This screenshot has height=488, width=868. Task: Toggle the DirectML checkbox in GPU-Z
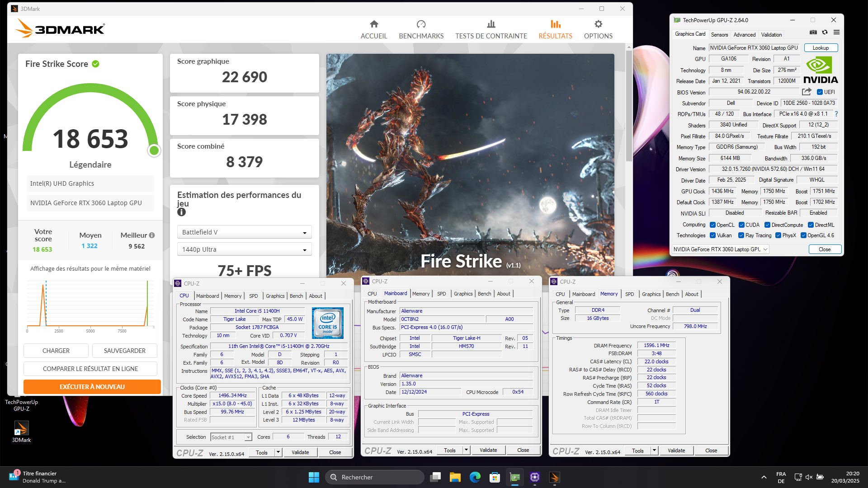[811, 225]
